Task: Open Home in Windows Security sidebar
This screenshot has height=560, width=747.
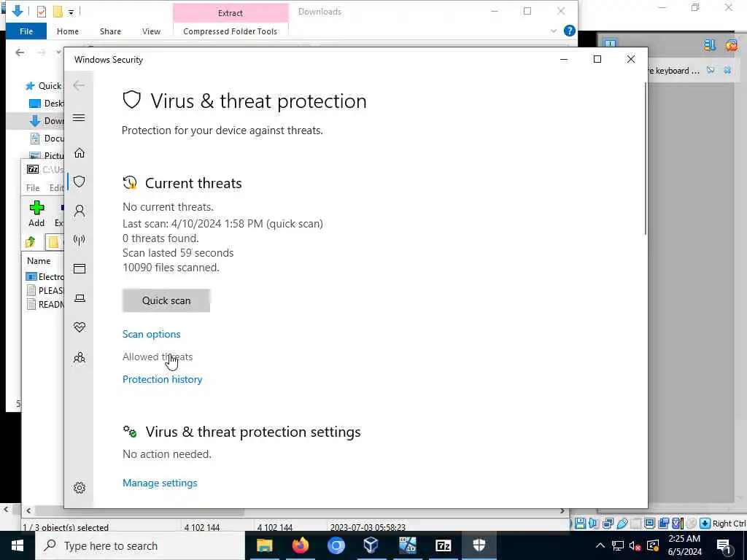Action: [x=80, y=153]
